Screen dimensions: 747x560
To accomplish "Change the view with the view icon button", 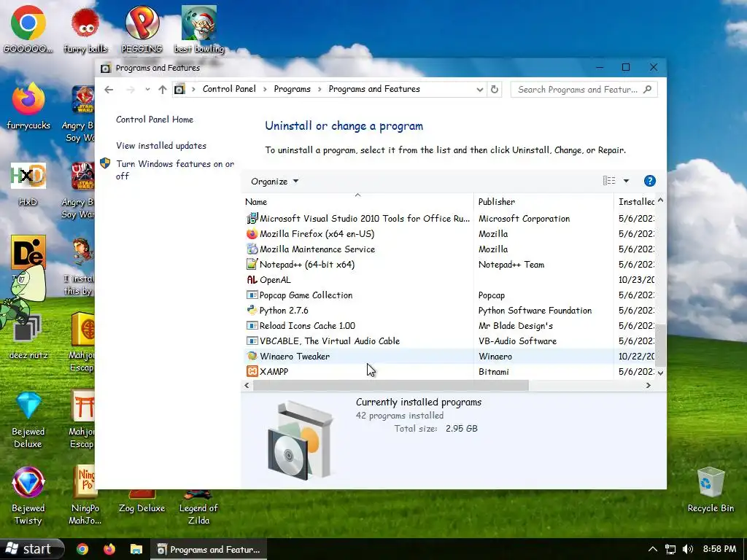I will tap(609, 181).
